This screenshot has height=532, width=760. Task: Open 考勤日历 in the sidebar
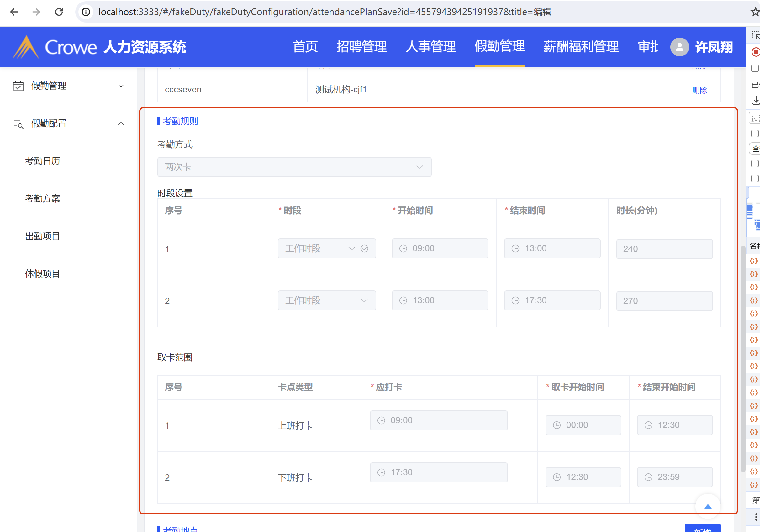click(x=43, y=161)
